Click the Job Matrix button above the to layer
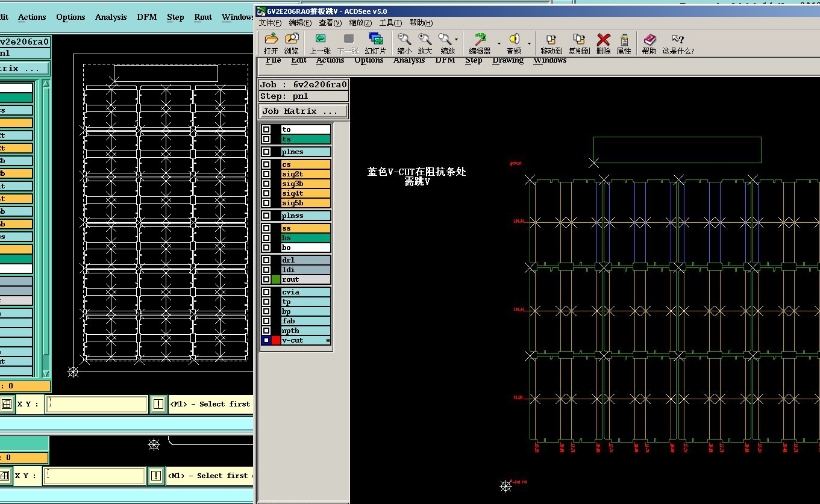Viewport: 820px width, 504px height. (304, 111)
